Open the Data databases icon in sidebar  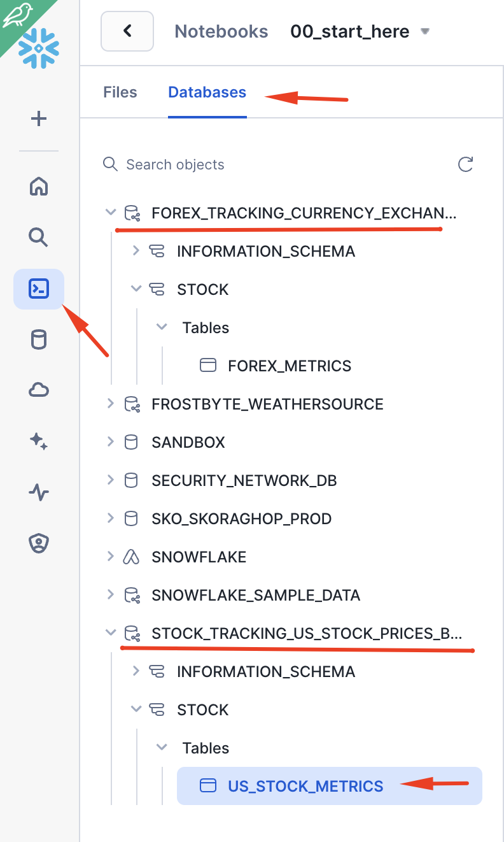coord(38,339)
